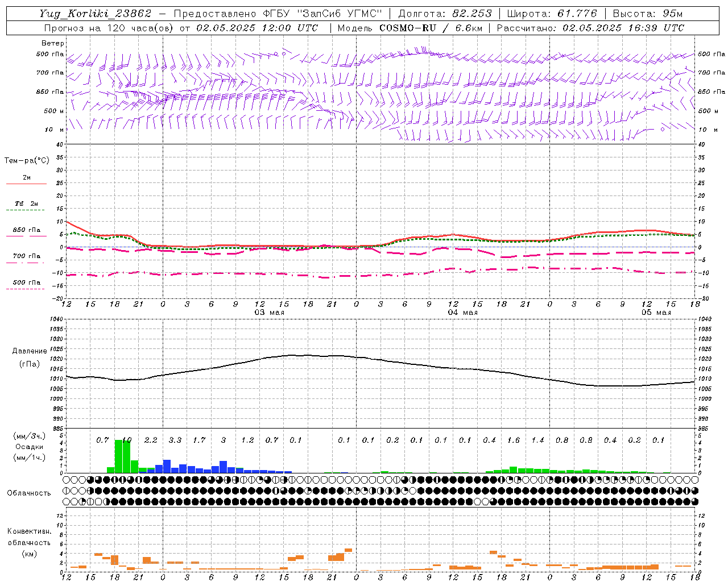Click the date label 04 мая
The height and width of the screenshot is (582, 728).
point(462,313)
